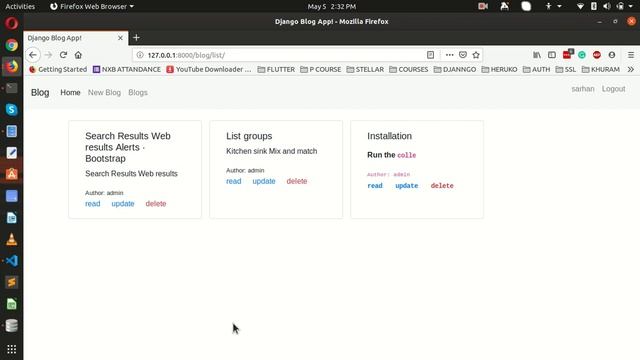Open Sublime Text from the dock
The width and height of the screenshot is (640, 360).
coord(11,282)
